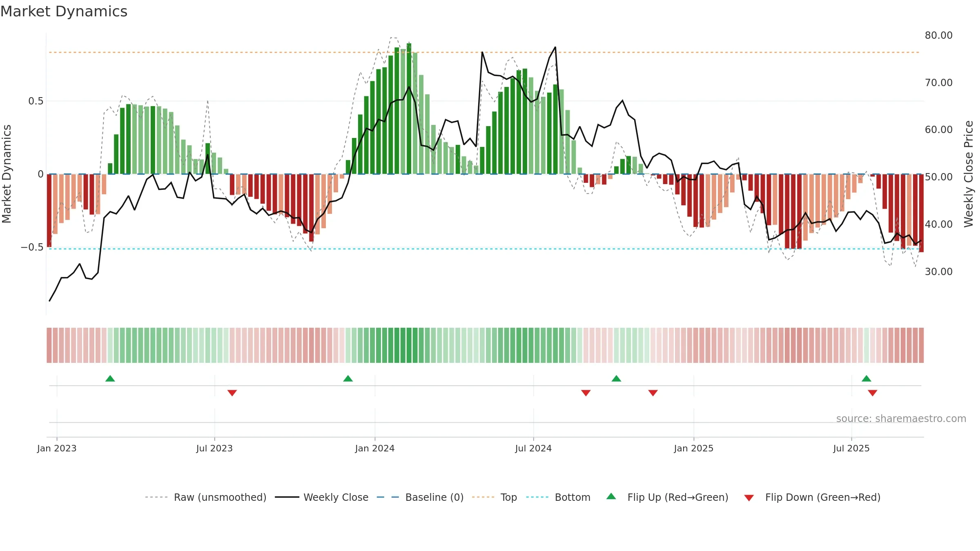Click the flip-up marker between Jul 2024 and Jan 2025
Screen dimensions: 980x551
[x=617, y=378]
